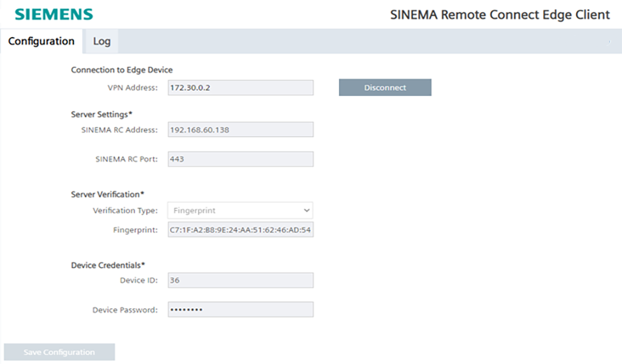622x364 pixels.
Task: Click the 'Server Settings*' heading
Action: 101,115
